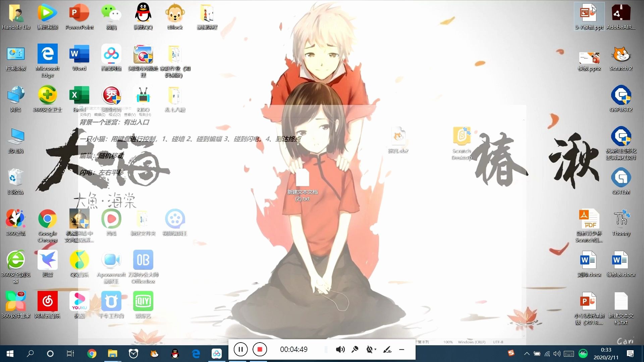The width and height of the screenshot is (644, 362).
Task: Expand hidden icons in the system tray
Action: click(x=526, y=354)
